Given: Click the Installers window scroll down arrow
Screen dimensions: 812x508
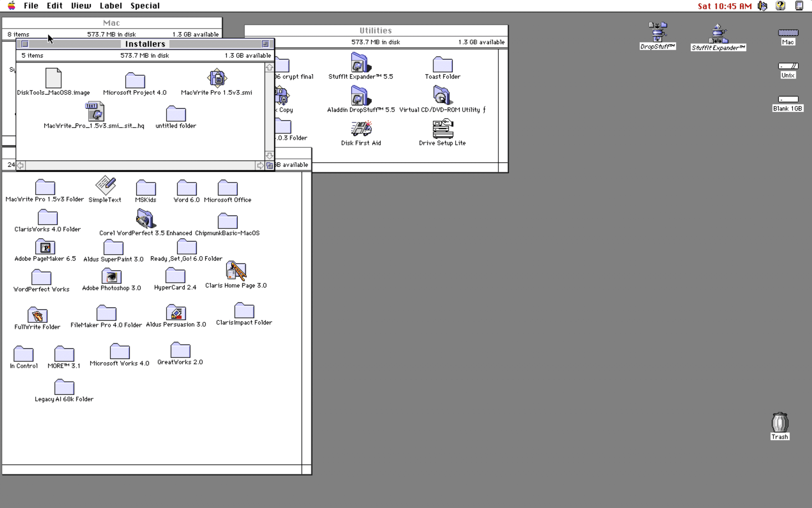Looking at the screenshot, I should tap(269, 156).
